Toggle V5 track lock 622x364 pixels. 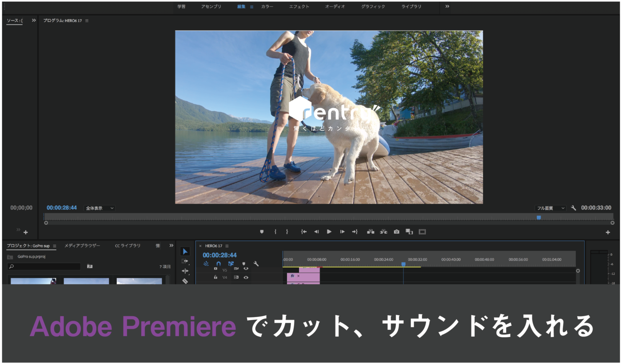[215, 269]
